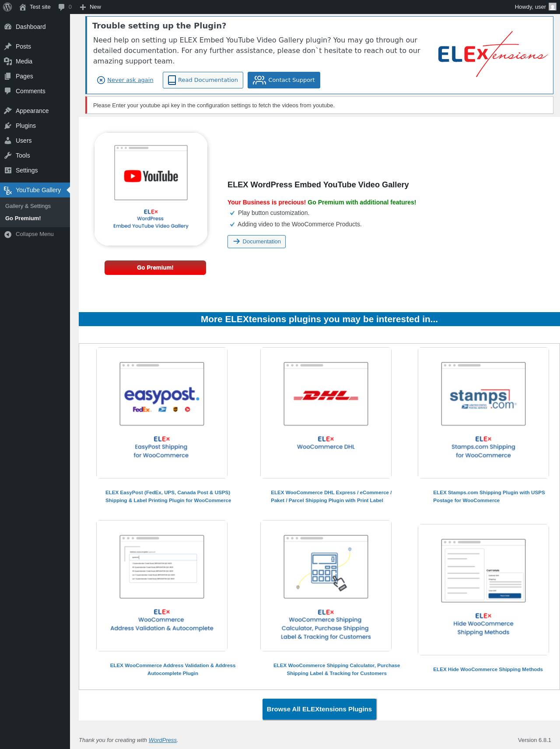The image size is (560, 749).
Task: Open the ELEX Stamps.com Shipping Plugin link
Action: pyautogui.click(x=489, y=496)
